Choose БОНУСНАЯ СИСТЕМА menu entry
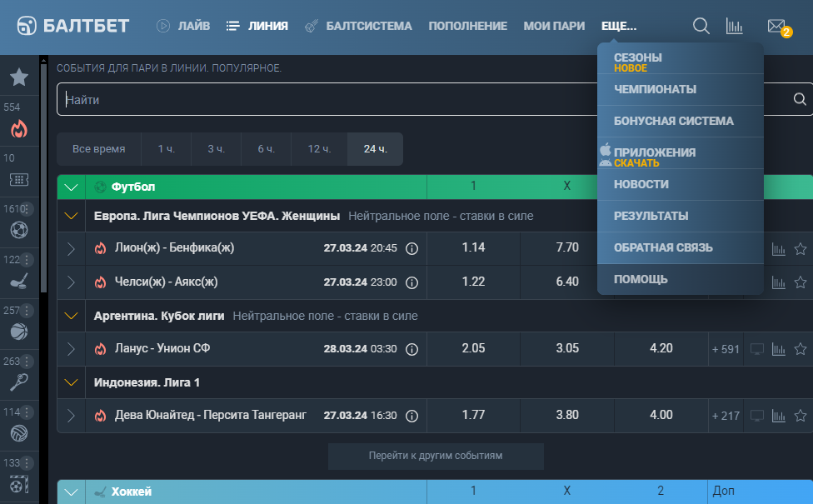This screenshot has height=504, width=813. tap(681, 122)
